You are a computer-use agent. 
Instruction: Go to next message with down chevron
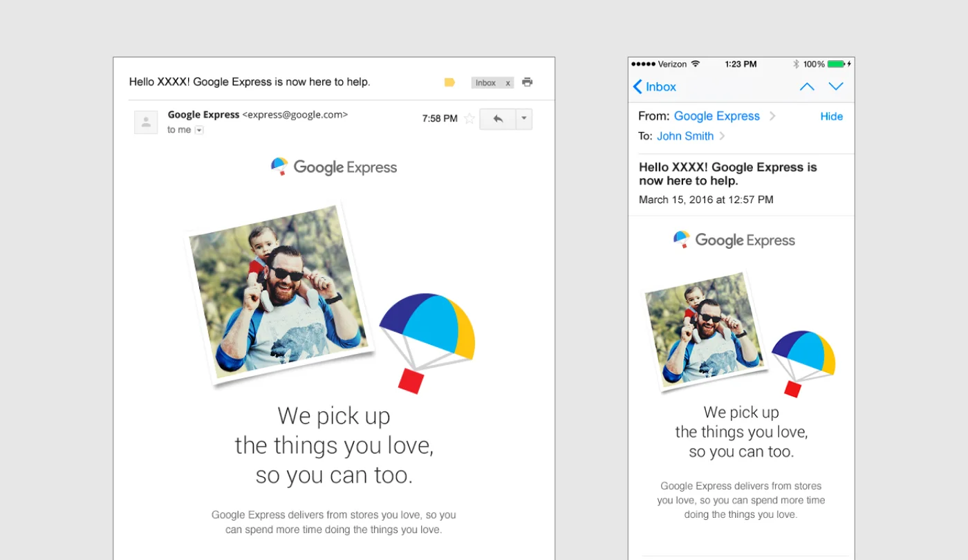(x=836, y=86)
